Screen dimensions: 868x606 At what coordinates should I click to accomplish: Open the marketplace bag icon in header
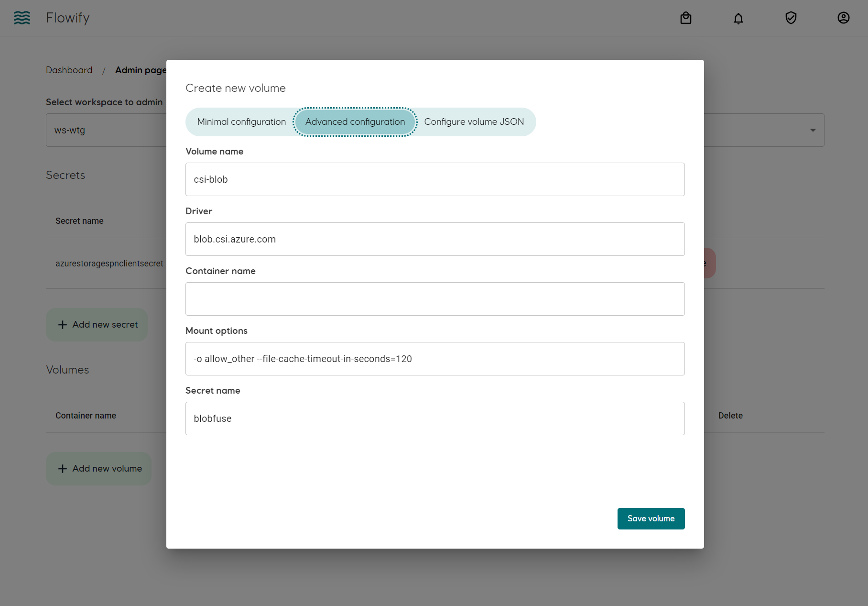686,18
